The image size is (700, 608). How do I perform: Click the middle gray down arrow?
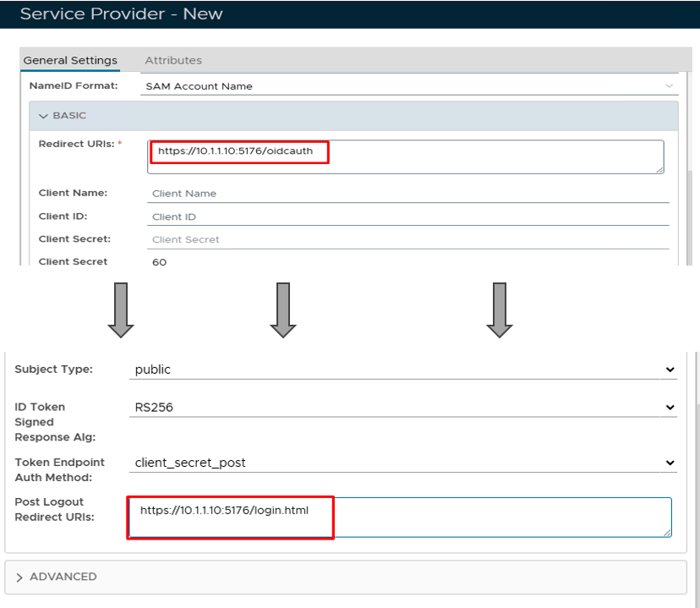point(283,309)
